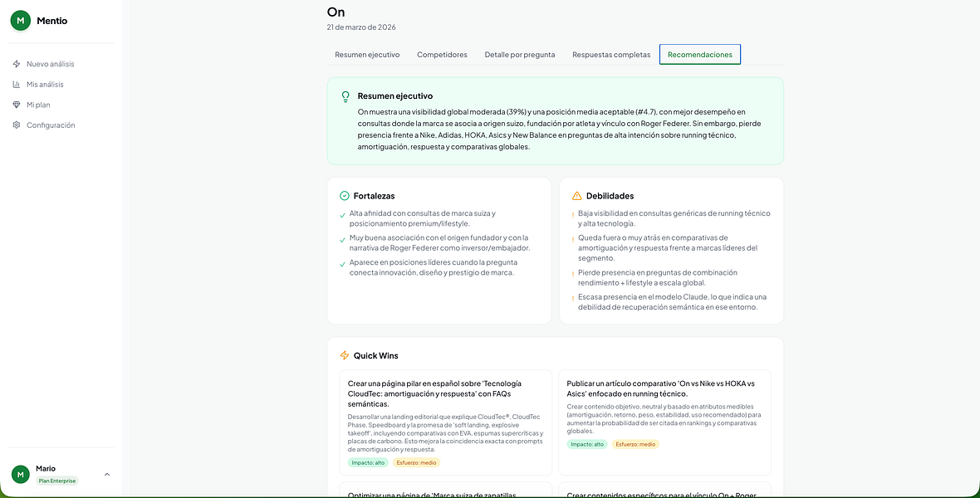Select the Recomendaciones tab
This screenshot has height=498, width=980.
tap(700, 54)
